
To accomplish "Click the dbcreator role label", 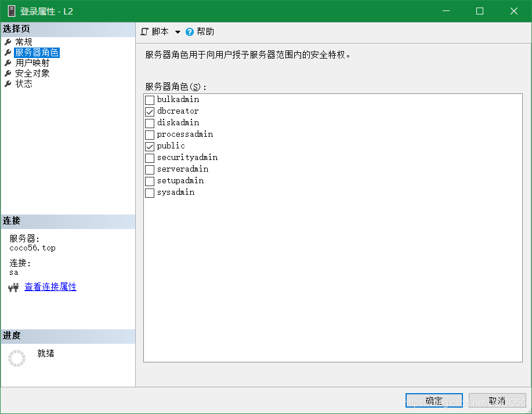I will click(x=178, y=111).
